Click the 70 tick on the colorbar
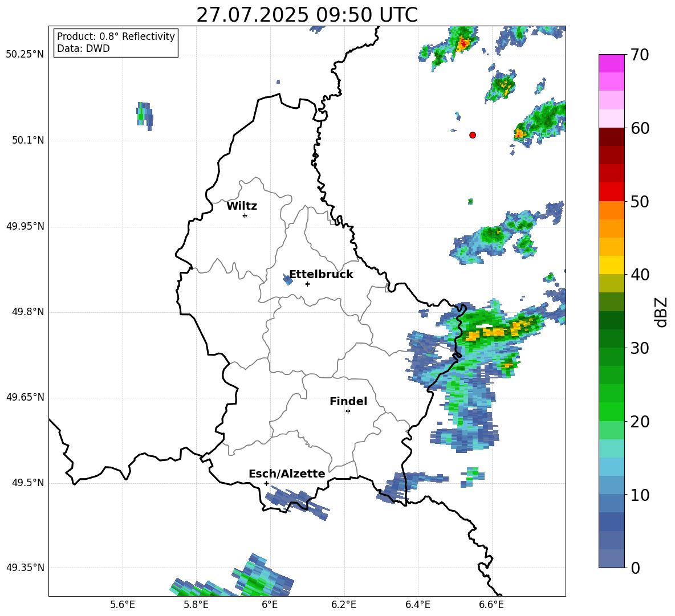675x616 pixels. pyautogui.click(x=640, y=55)
